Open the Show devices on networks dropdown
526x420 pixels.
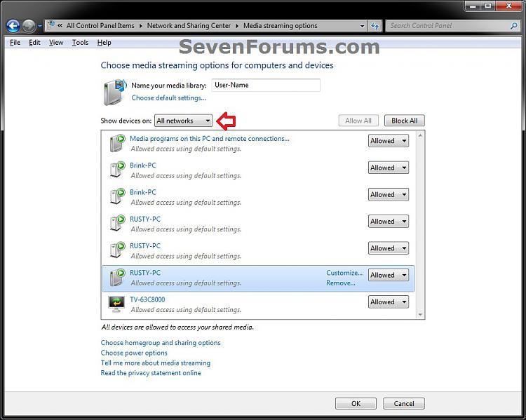[183, 121]
